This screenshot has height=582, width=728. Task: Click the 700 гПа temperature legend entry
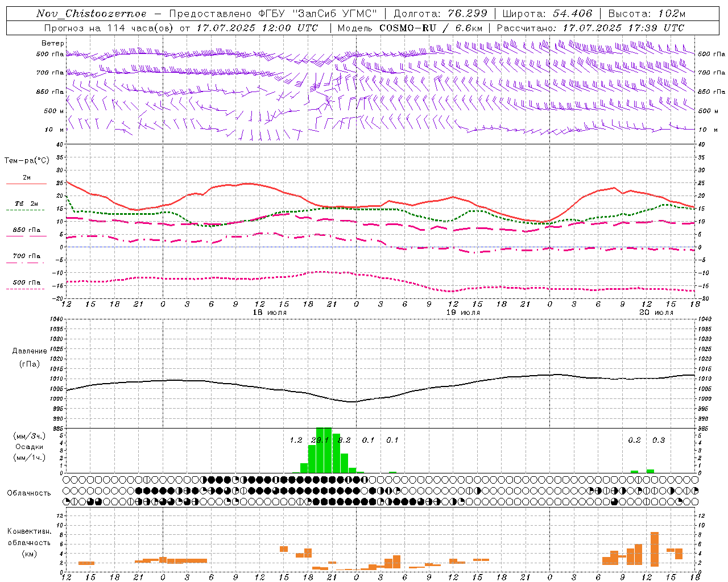pyautogui.click(x=26, y=258)
